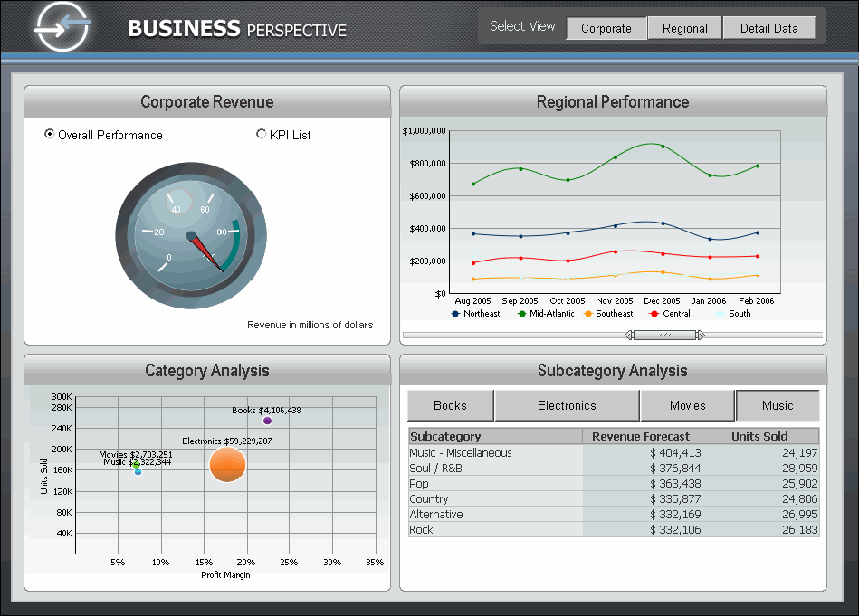The height and width of the screenshot is (616, 859).
Task: Click the Business Perspective arrows logo
Action: (62, 26)
